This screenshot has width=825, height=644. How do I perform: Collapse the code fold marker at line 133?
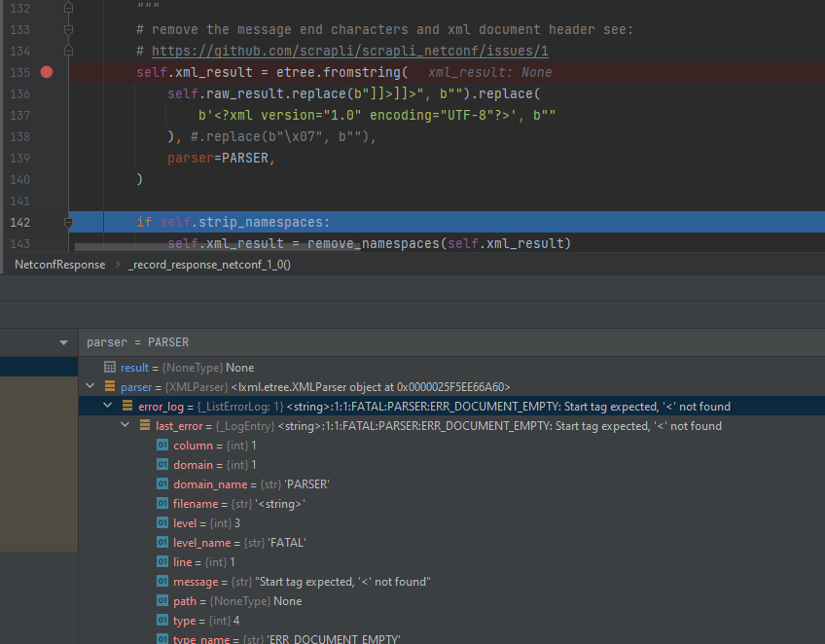67,29
